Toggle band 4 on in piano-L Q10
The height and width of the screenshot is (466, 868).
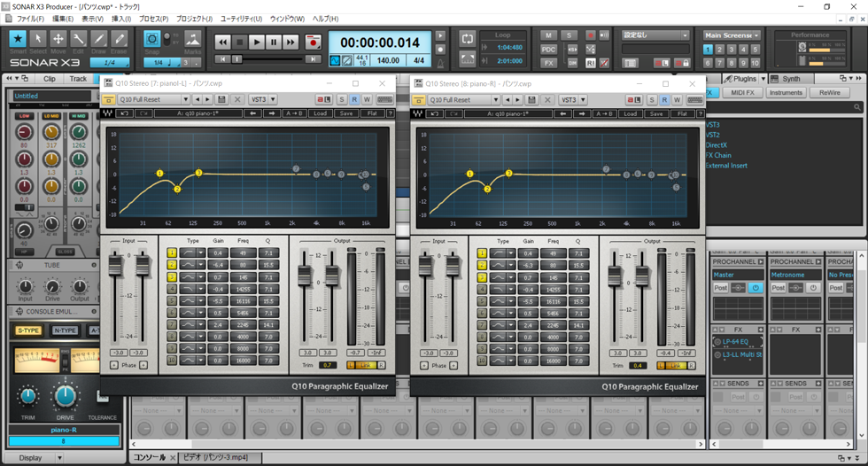(172, 289)
